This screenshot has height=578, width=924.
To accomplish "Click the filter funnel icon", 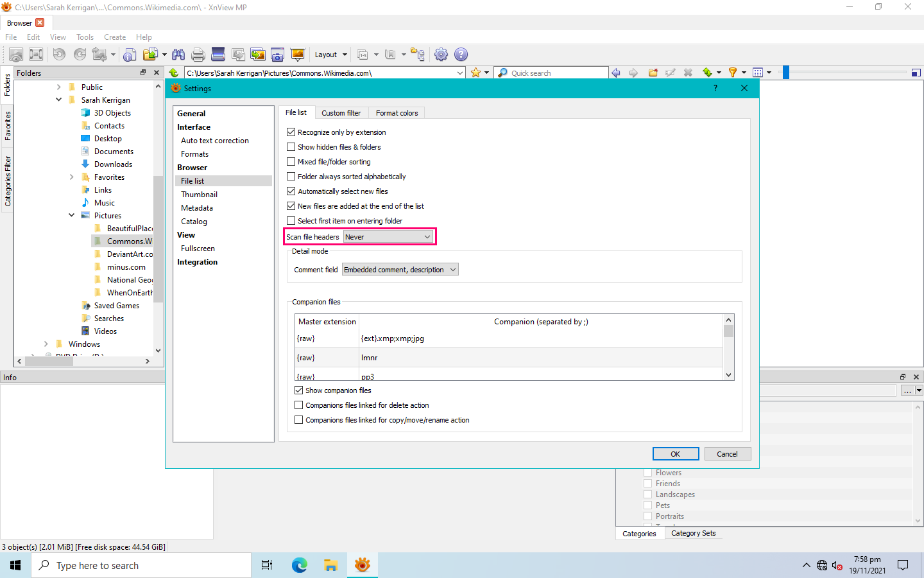I will tap(732, 73).
